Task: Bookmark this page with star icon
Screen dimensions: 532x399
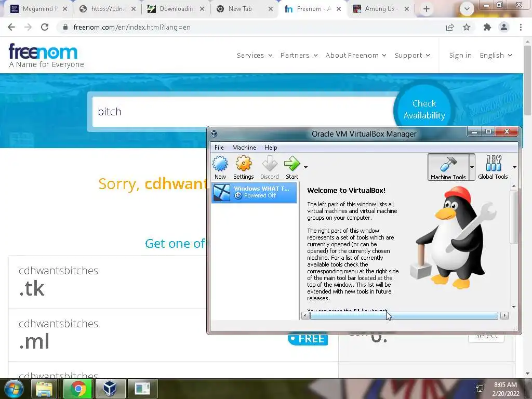Action: [467, 27]
